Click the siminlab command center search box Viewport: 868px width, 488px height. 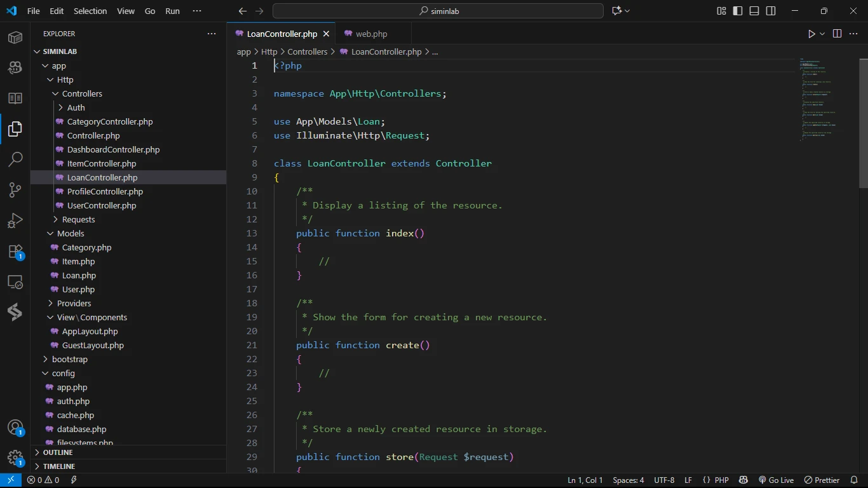pyautogui.click(x=438, y=11)
